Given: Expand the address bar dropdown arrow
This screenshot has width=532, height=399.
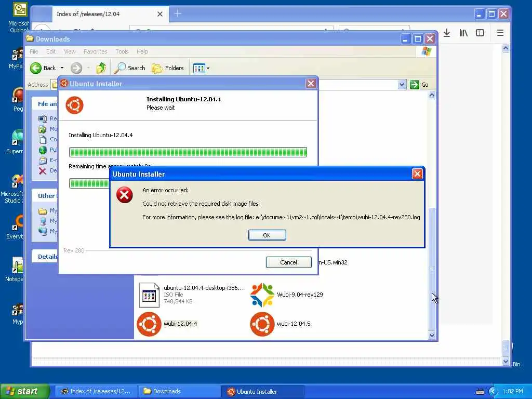Looking at the screenshot, I should click(x=402, y=85).
